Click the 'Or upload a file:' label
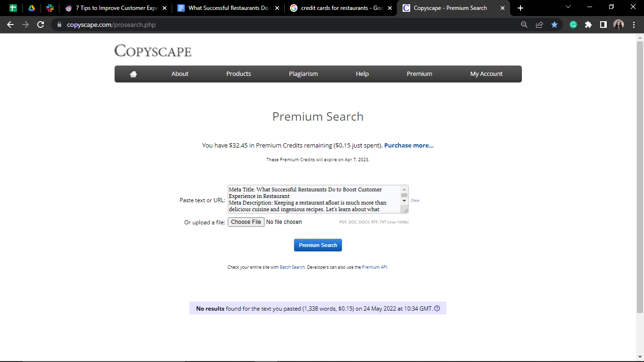This screenshot has height=362, width=644. 205,222
